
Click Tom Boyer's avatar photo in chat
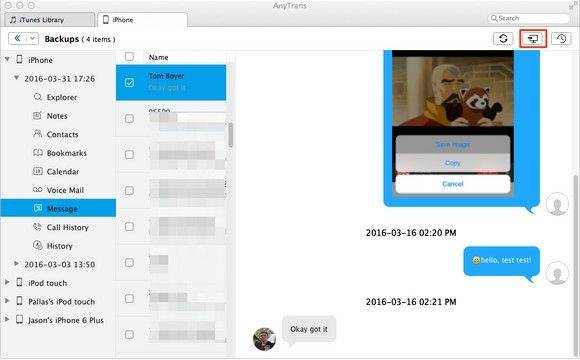(264, 339)
